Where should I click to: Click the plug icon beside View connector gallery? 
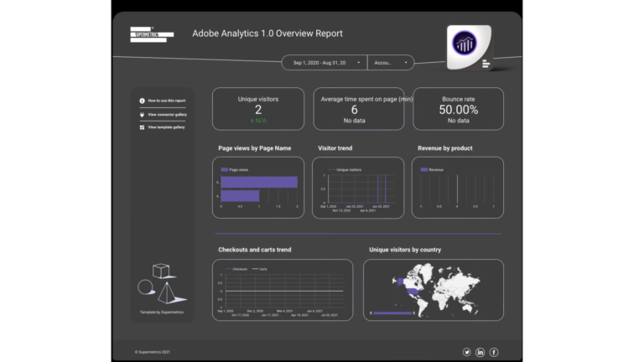(142, 115)
